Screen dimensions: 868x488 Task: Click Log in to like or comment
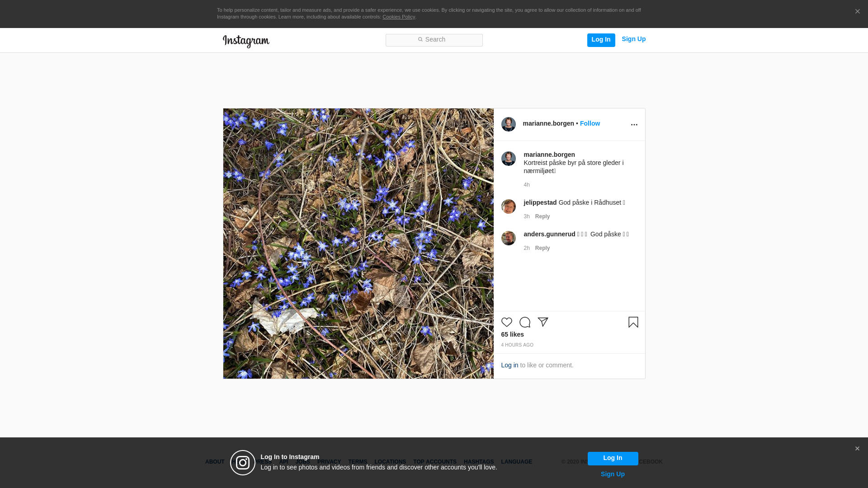[509, 365]
